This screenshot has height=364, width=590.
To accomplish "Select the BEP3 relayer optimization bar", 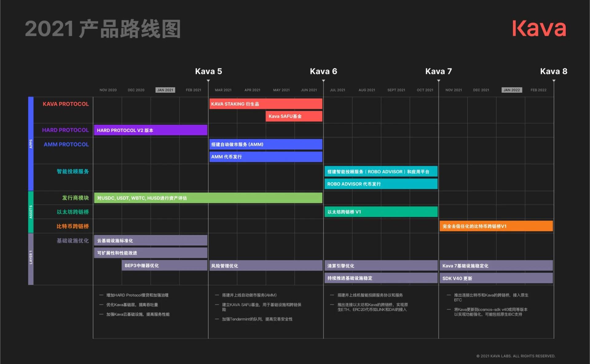I will (x=164, y=265).
